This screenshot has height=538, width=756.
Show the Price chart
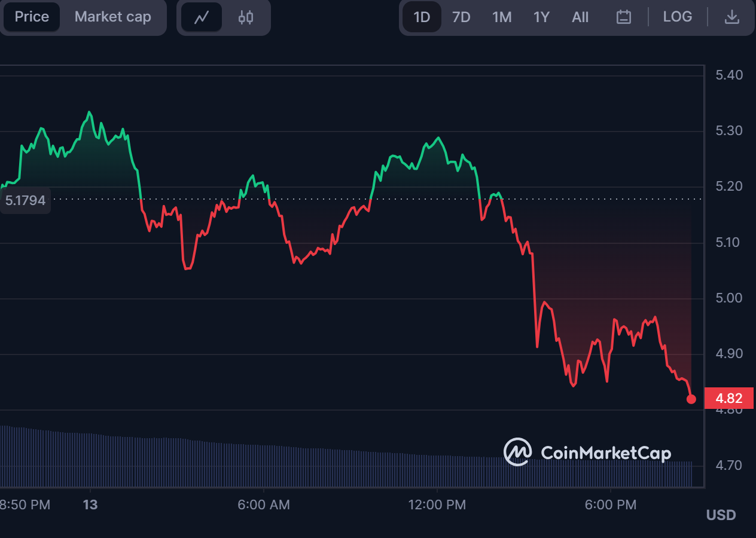32,17
